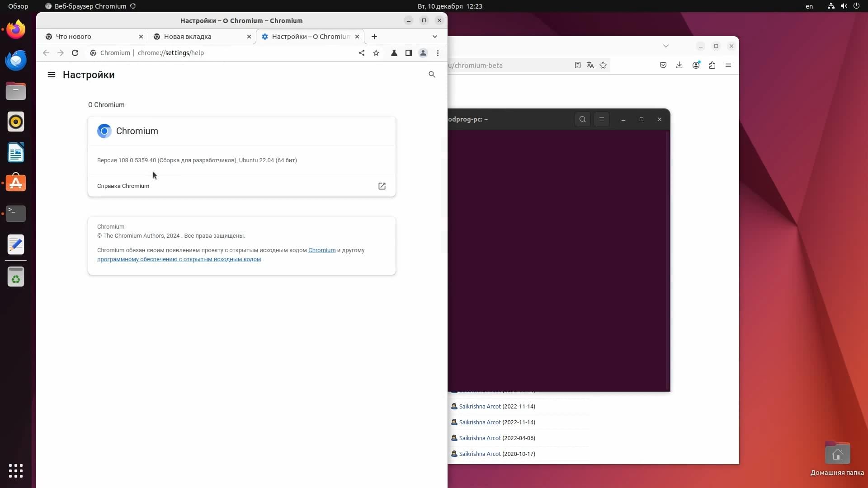Image resolution: width=868 pixels, height=488 pixels.
Task: Go back in Chromium navigation
Action: tap(46, 53)
